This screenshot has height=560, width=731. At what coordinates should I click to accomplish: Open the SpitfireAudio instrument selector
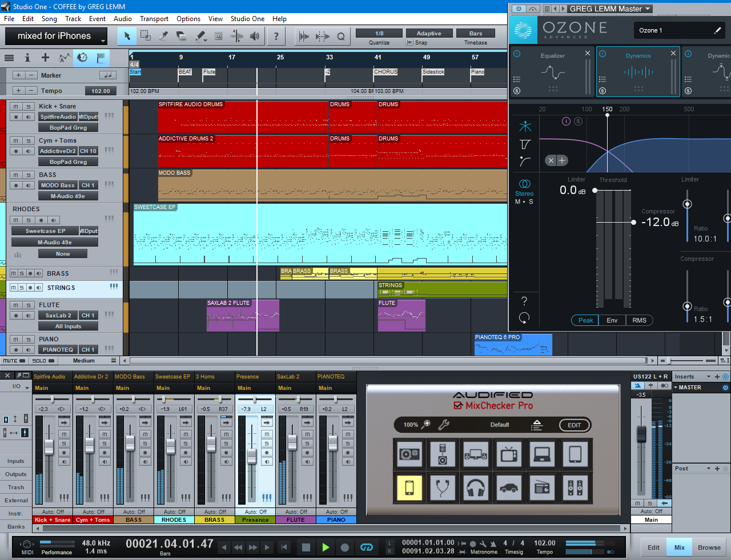(58, 117)
